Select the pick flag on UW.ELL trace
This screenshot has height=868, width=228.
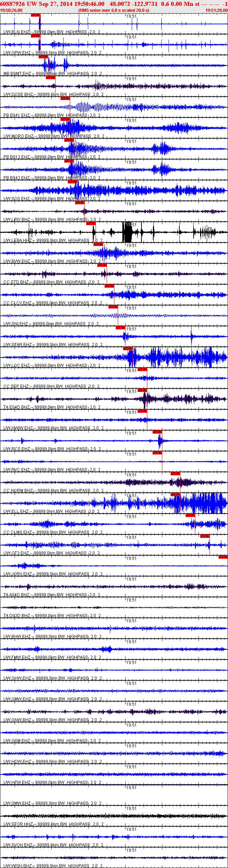[176, 494]
